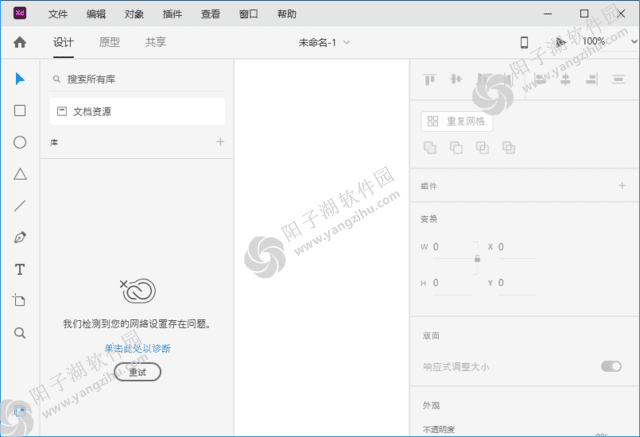The height and width of the screenshot is (437, 640).
Task: Click the align right icon
Action: [592, 79]
